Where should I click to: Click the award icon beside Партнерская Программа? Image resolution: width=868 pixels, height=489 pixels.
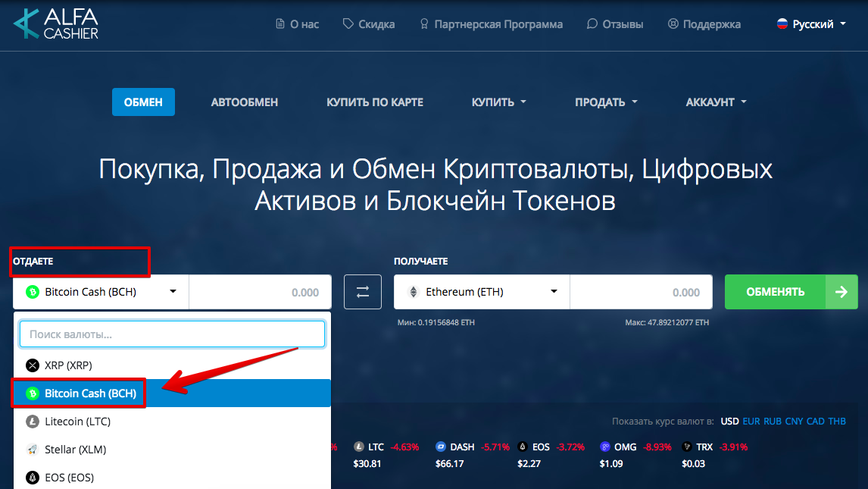(424, 24)
